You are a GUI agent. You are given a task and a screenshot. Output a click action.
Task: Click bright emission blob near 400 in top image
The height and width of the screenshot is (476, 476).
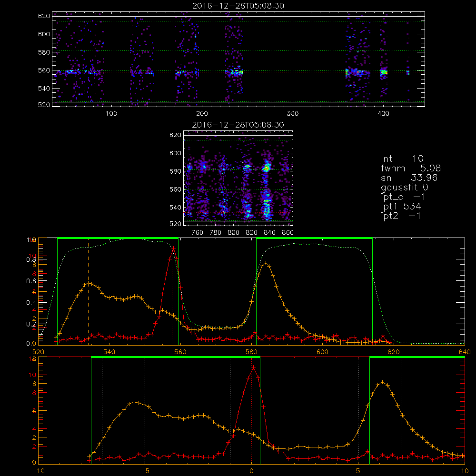coord(384,72)
